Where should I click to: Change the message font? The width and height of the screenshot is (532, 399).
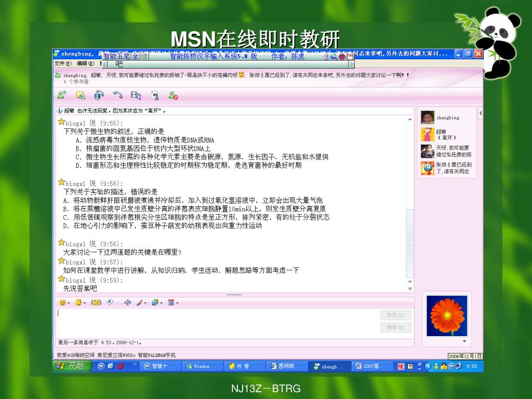click(x=127, y=302)
